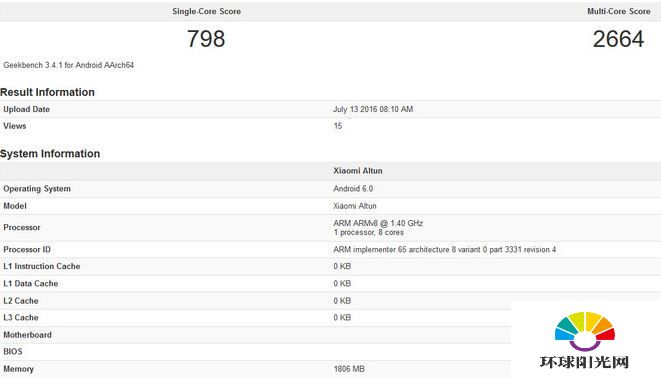Click the Result Information heading
The width and height of the screenshot is (661, 378).
47,92
